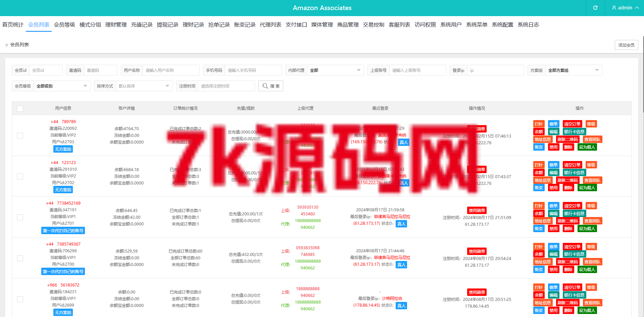Expand the 会员等级 dropdown

pyautogui.click(x=62, y=86)
